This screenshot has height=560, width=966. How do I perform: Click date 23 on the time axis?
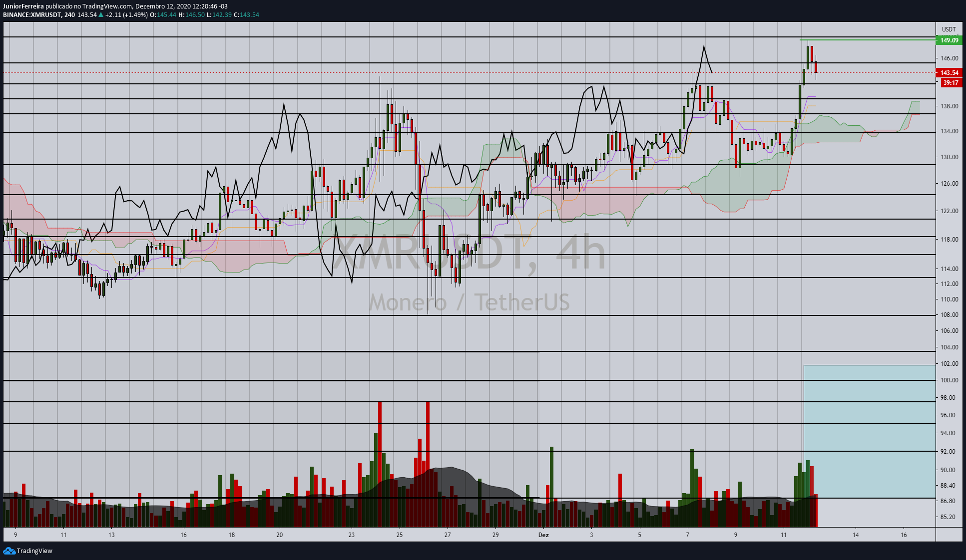pos(352,535)
